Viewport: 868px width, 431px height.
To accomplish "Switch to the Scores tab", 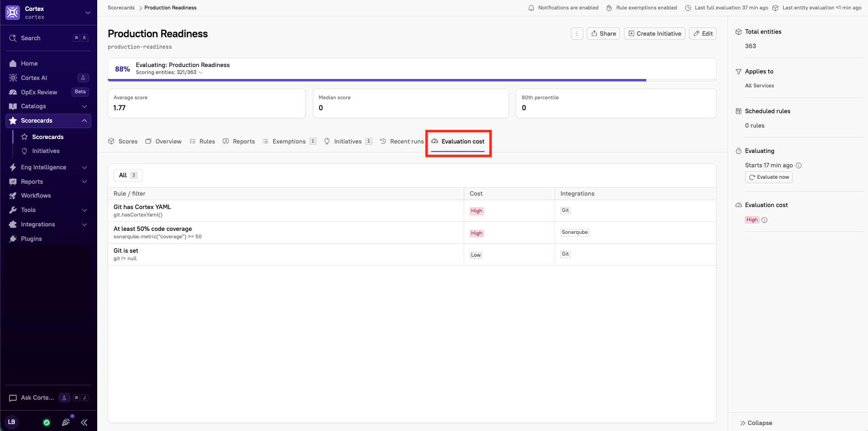I will (123, 142).
